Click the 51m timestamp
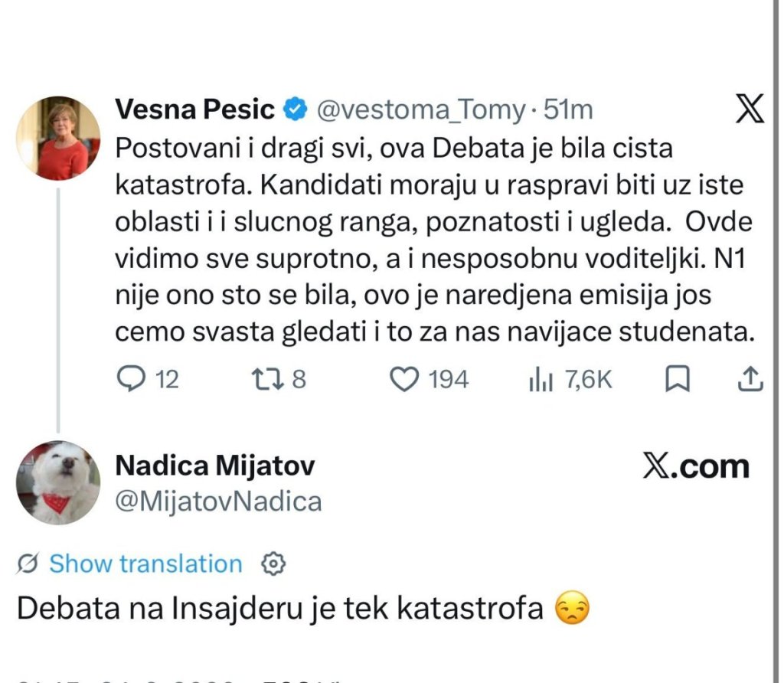Viewport: 784px width, 683px height. click(568, 109)
